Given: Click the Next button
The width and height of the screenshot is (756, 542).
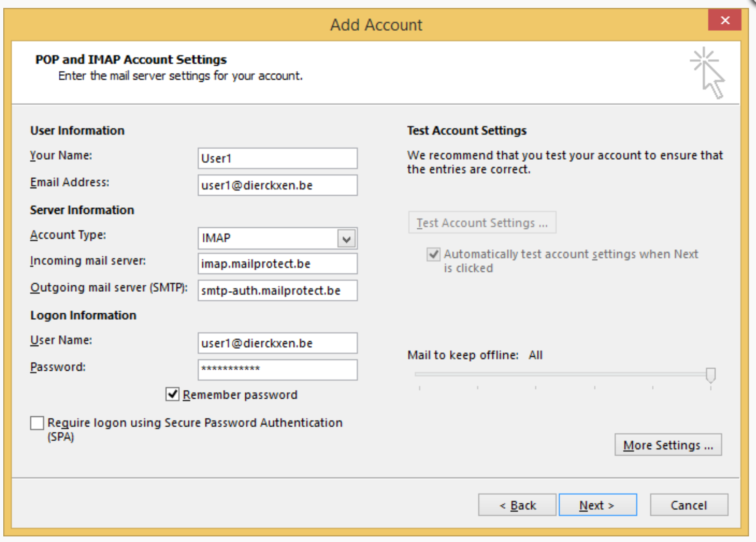Looking at the screenshot, I should click(x=598, y=505).
